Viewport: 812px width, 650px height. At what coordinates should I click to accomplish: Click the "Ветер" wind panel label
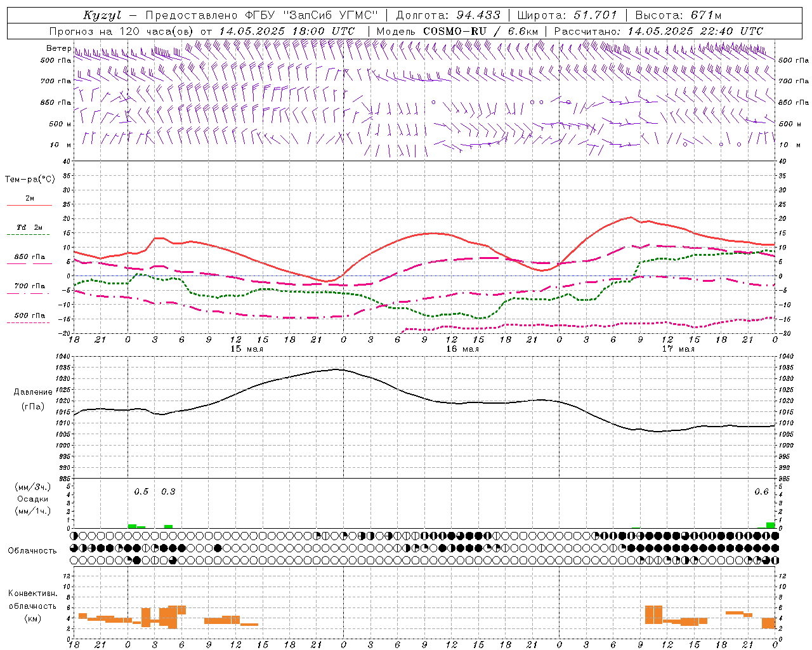[58, 48]
